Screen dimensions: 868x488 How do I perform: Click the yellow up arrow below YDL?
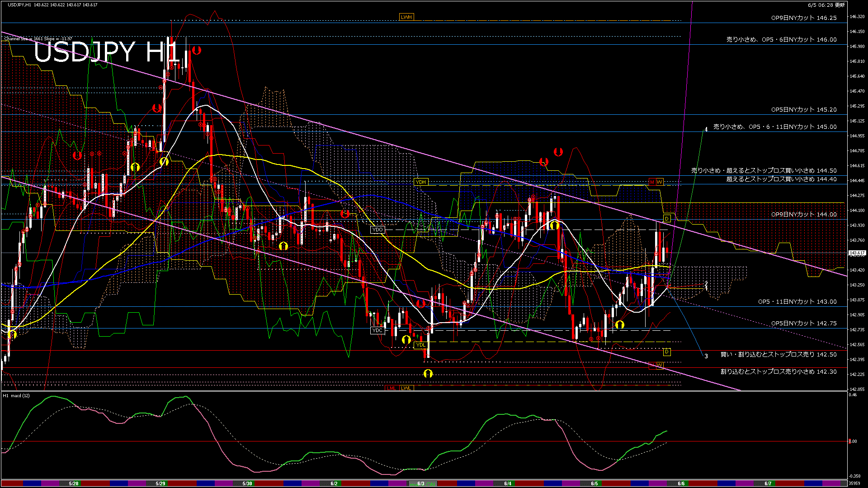428,374
